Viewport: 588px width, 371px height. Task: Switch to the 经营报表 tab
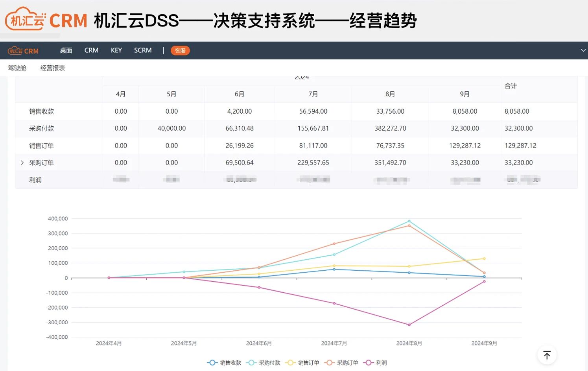coord(53,68)
